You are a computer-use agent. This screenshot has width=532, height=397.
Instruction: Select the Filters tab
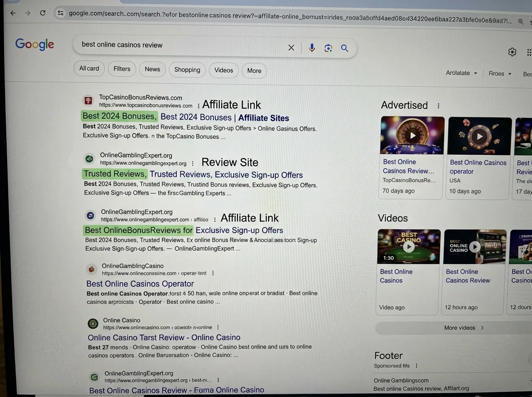point(122,69)
